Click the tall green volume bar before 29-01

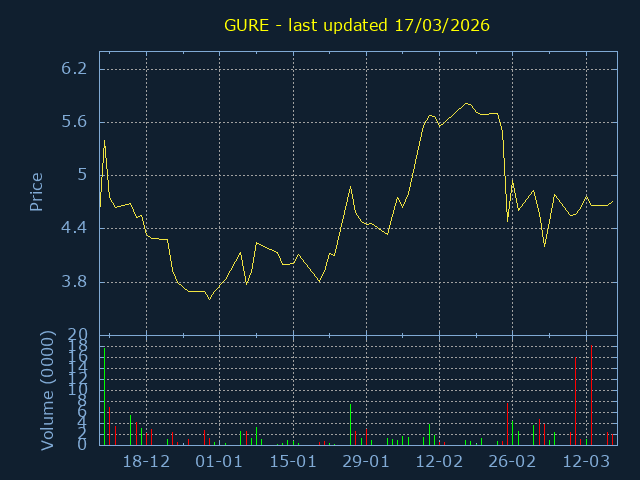(x=350, y=424)
